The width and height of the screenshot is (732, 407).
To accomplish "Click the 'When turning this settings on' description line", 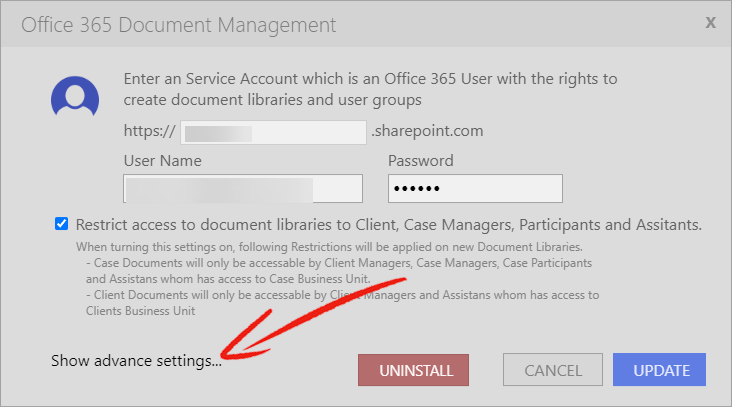I will point(329,246).
